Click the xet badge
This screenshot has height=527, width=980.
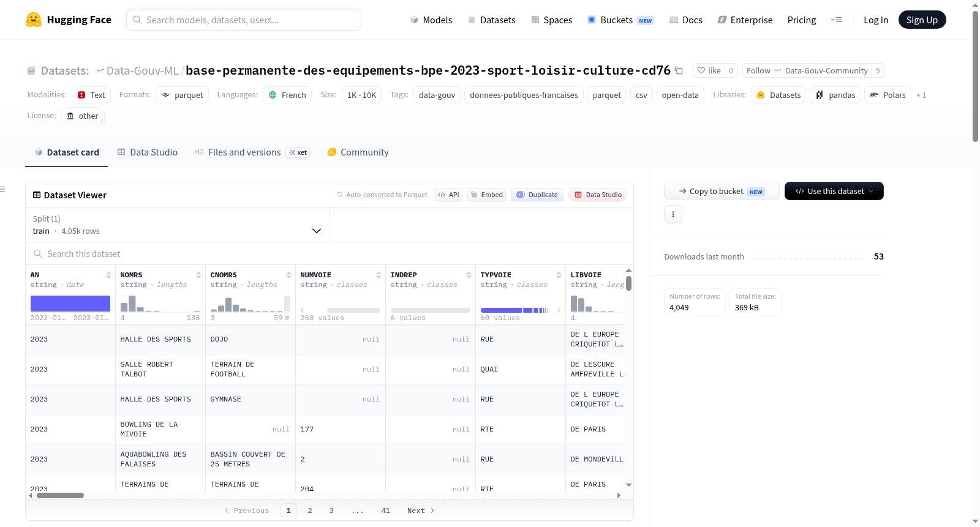[298, 152]
